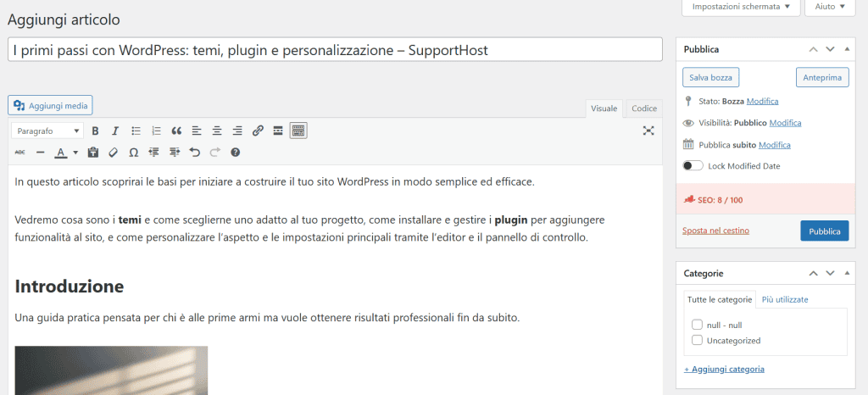Check the 'null - null' category
The height and width of the screenshot is (395, 868).
coord(698,325)
